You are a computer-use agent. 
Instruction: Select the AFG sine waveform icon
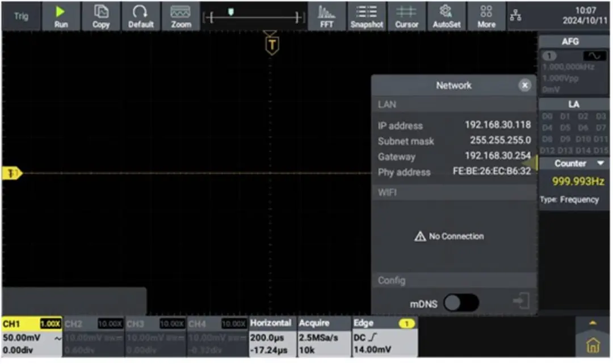point(594,56)
